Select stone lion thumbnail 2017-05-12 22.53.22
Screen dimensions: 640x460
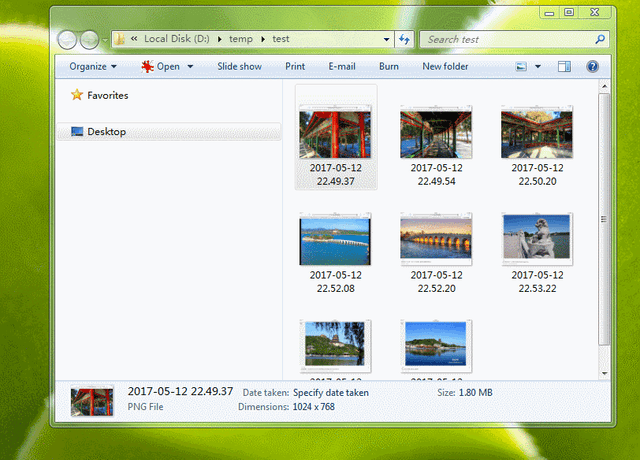537,240
